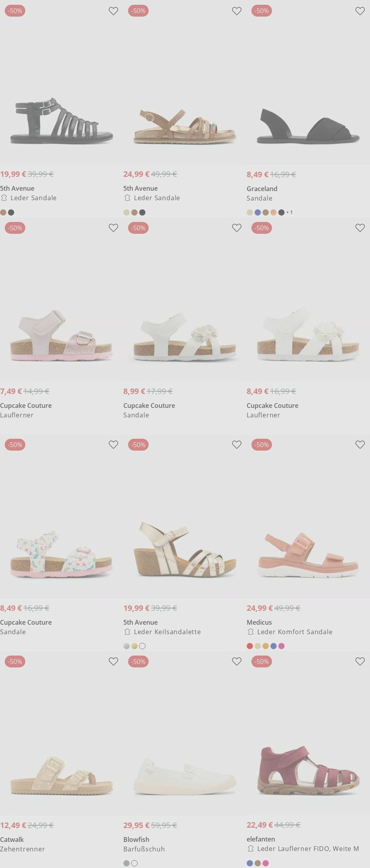
Task: Click the -50% badge on the Graceland sandal
Action: [x=262, y=11]
